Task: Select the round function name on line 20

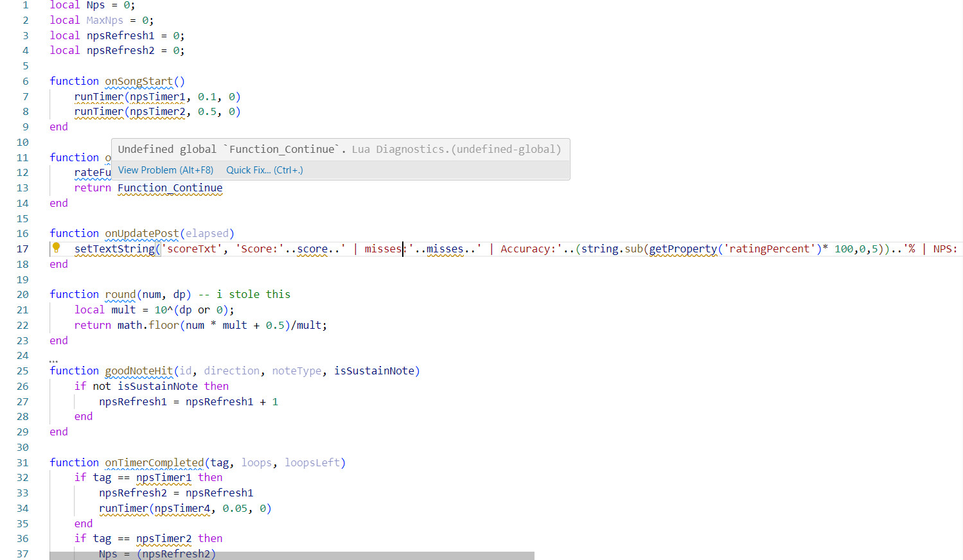Action: pyautogui.click(x=120, y=294)
